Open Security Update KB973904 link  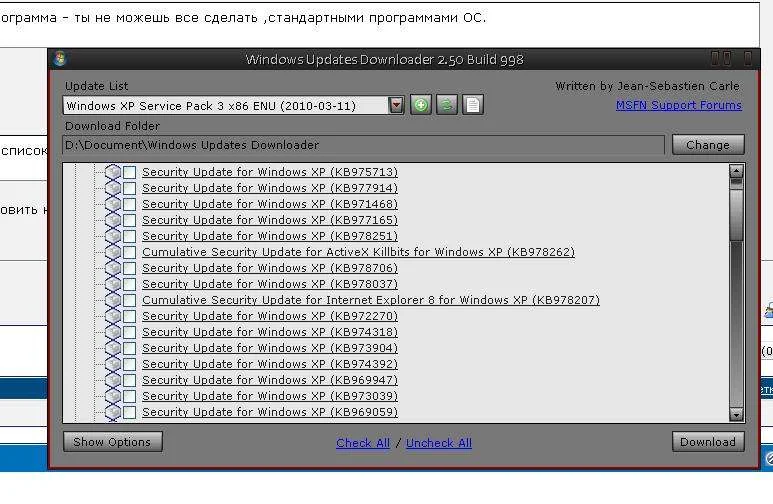pyautogui.click(x=270, y=348)
